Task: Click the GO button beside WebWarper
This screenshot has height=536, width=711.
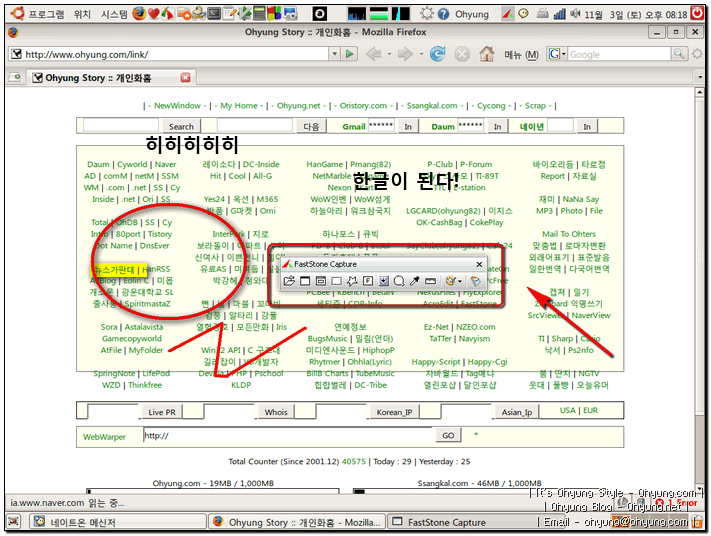Action: pyautogui.click(x=448, y=436)
